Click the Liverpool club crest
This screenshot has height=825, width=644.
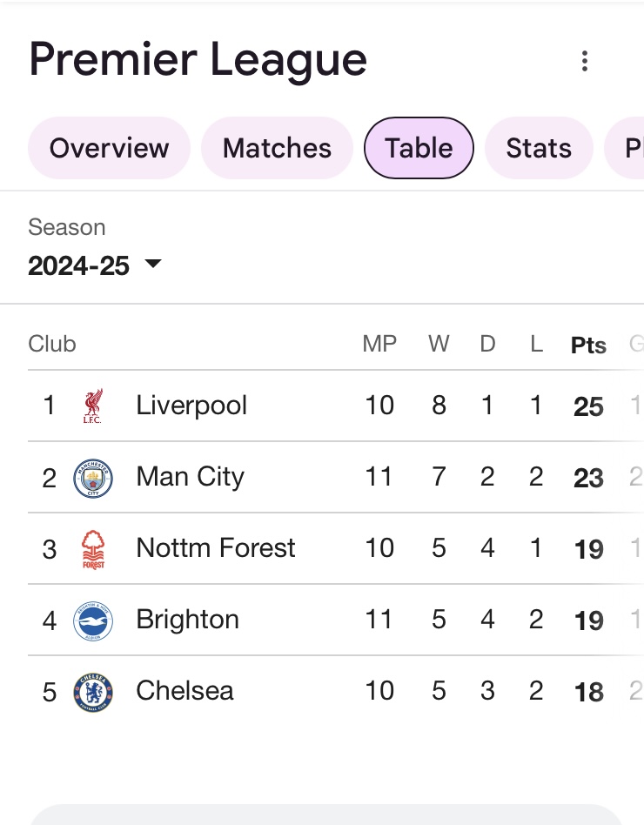(x=92, y=406)
